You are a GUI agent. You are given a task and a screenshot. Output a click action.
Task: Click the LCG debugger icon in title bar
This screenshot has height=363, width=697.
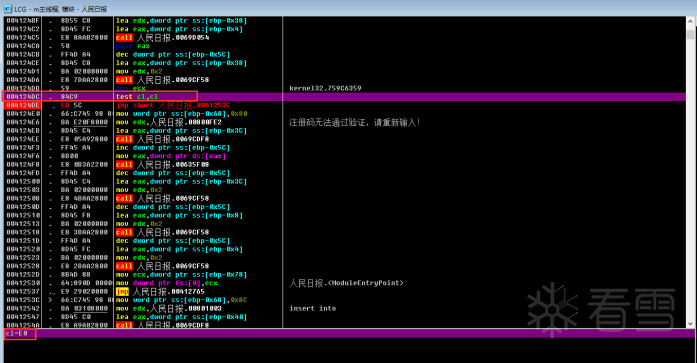[x=8, y=9]
